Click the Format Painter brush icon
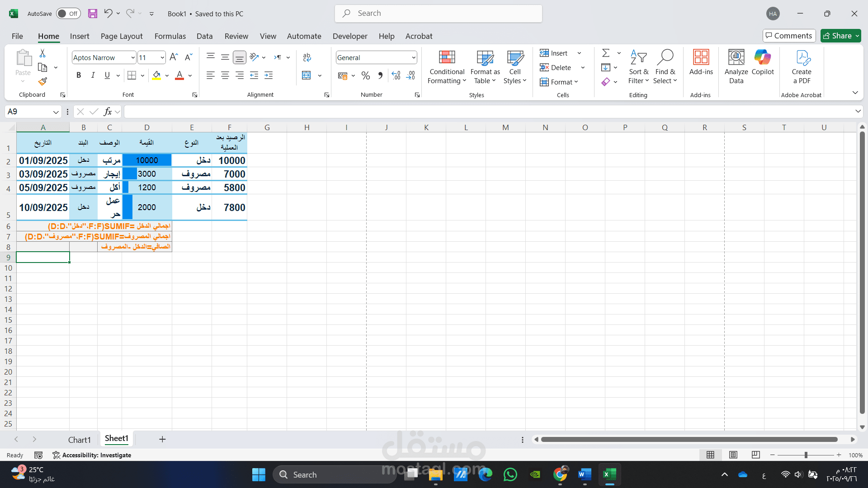Image resolution: width=868 pixels, height=488 pixels. click(x=42, y=82)
